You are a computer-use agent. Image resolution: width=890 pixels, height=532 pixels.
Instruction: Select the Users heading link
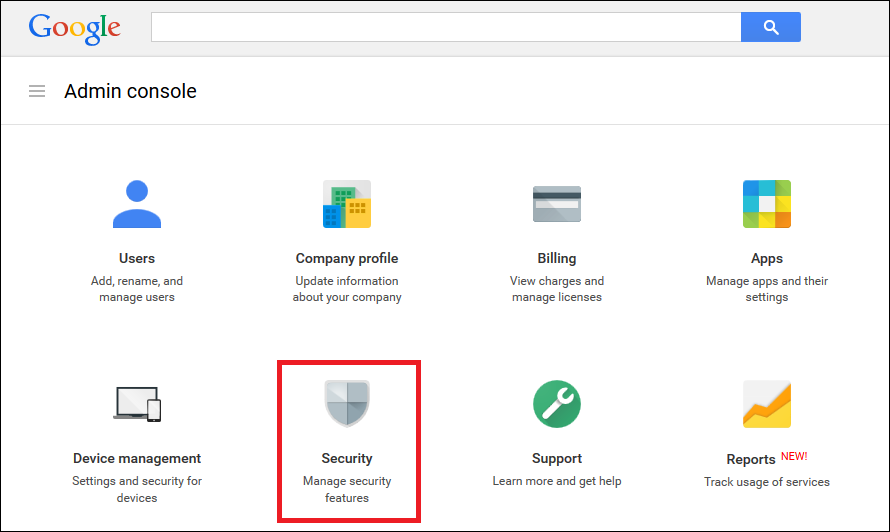tap(137, 258)
